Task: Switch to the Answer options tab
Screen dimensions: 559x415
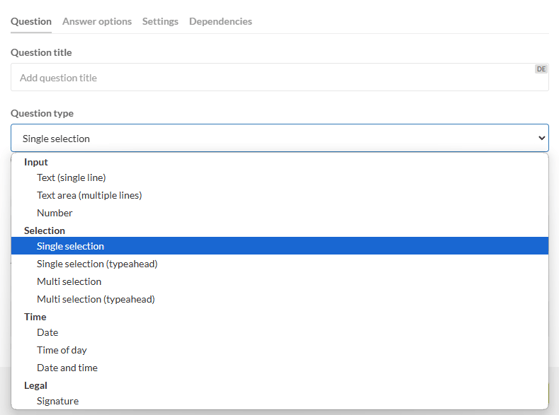Action: point(97,21)
